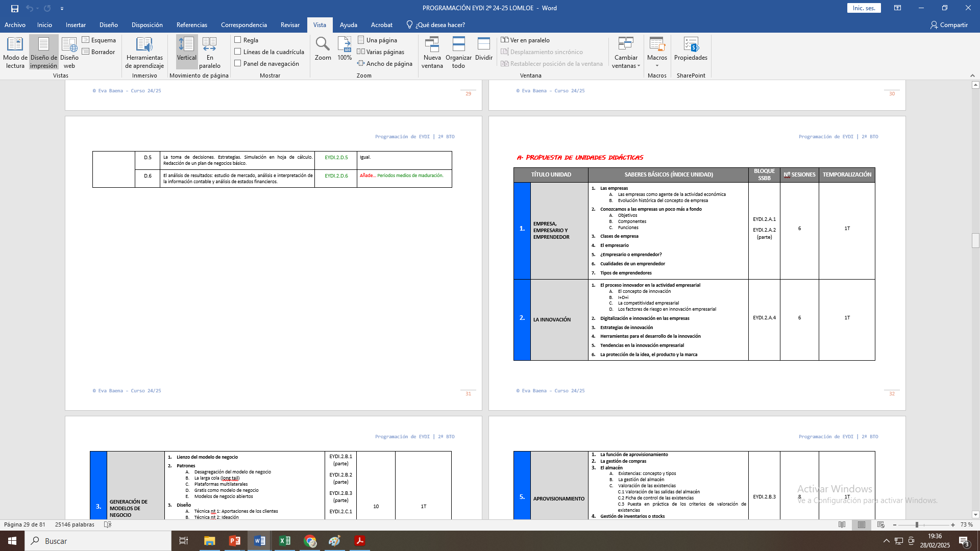The height and width of the screenshot is (551, 980).
Task: Open the Zoom dialog magnifier icon
Action: [x=323, y=45]
